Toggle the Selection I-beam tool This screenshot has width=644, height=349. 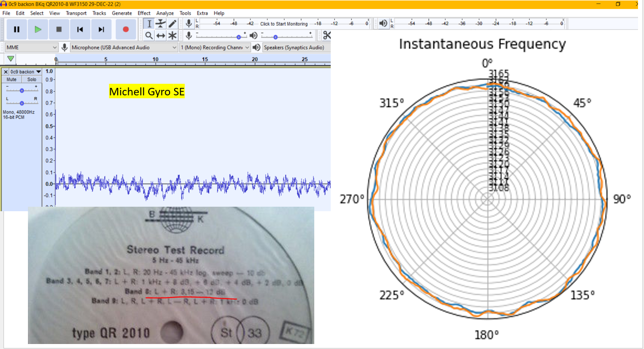click(149, 23)
